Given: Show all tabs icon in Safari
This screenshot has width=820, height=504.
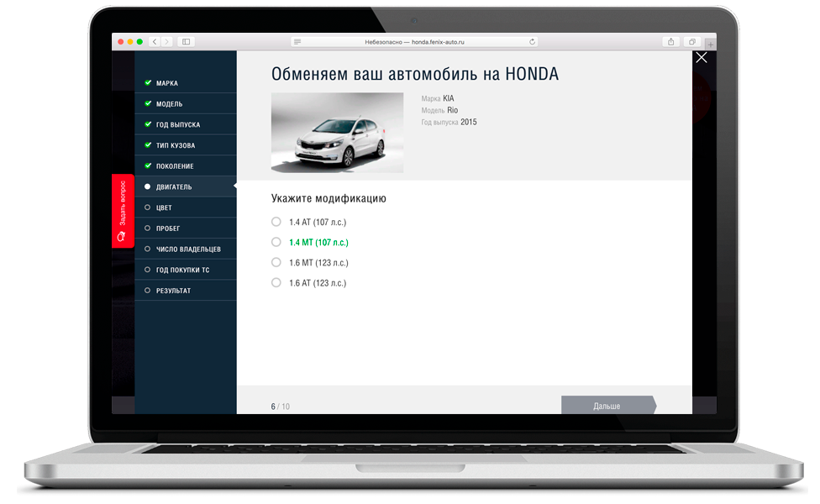Looking at the screenshot, I should click(x=692, y=42).
